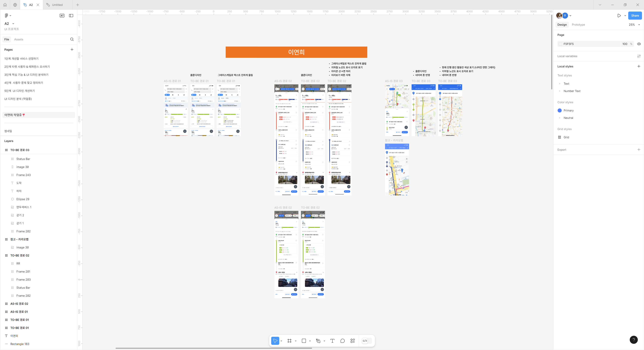Select the Comment tool in toolbar
The image size is (644, 350).
coord(342,341)
